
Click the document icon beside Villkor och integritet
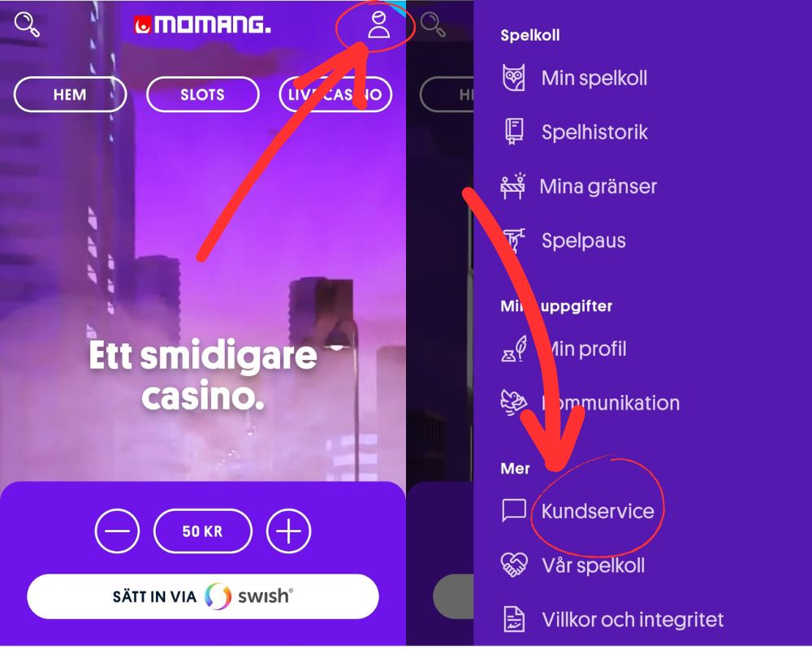coord(514,619)
